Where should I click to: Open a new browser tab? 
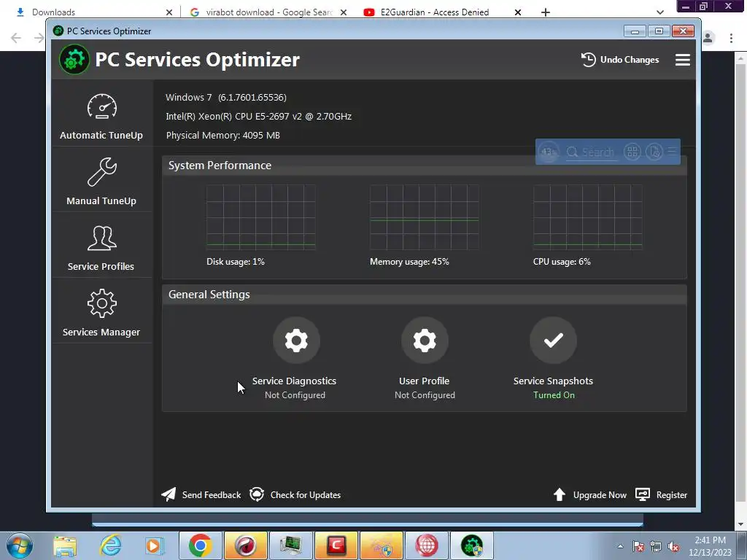pos(546,12)
